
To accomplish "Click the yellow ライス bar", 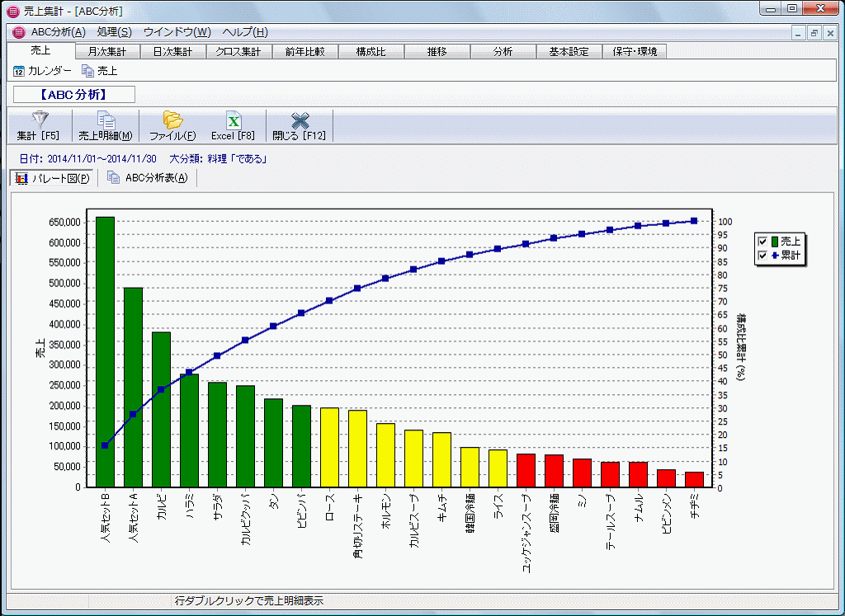I will [498, 468].
